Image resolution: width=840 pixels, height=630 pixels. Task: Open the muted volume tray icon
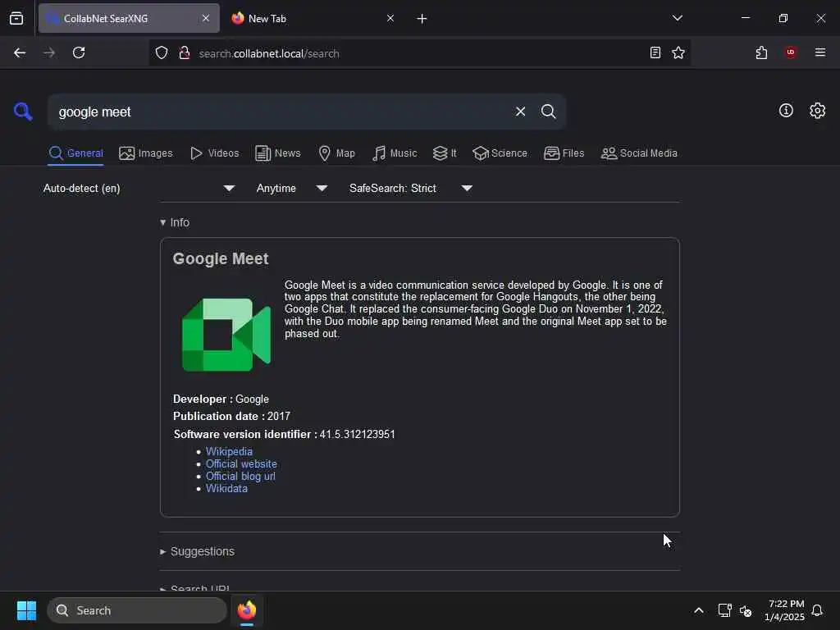point(746,610)
